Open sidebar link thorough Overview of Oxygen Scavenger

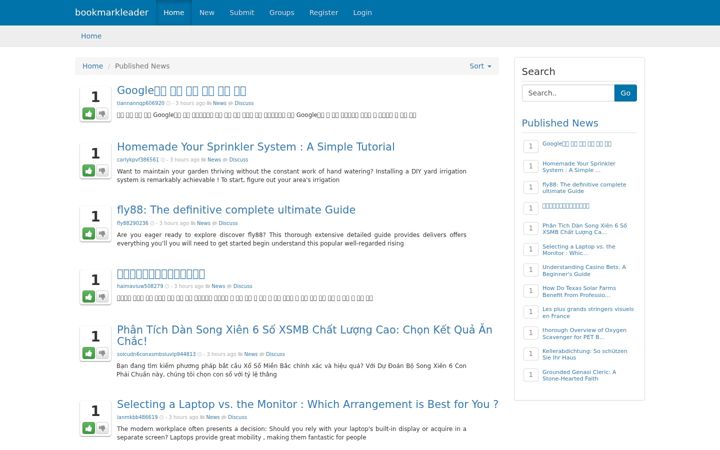coord(584,333)
